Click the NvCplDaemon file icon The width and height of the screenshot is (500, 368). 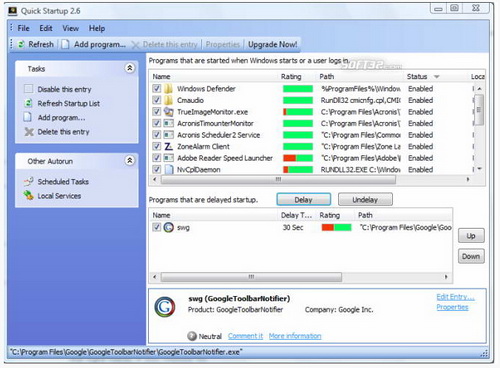coord(169,169)
